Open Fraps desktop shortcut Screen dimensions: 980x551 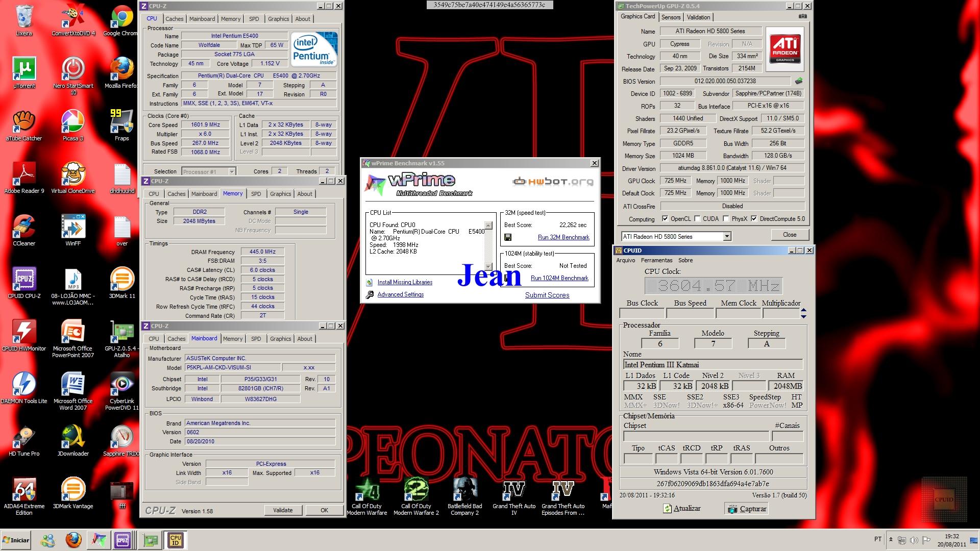coord(121,126)
